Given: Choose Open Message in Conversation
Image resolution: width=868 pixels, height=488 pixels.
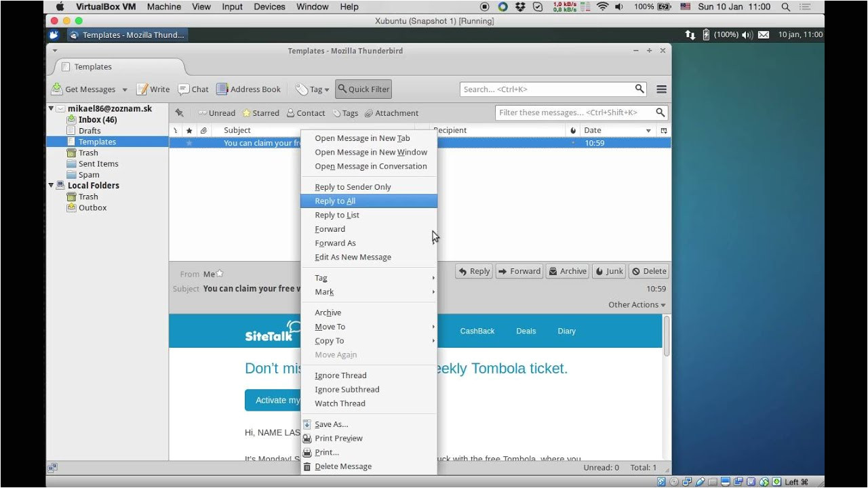Looking at the screenshot, I should click(369, 166).
